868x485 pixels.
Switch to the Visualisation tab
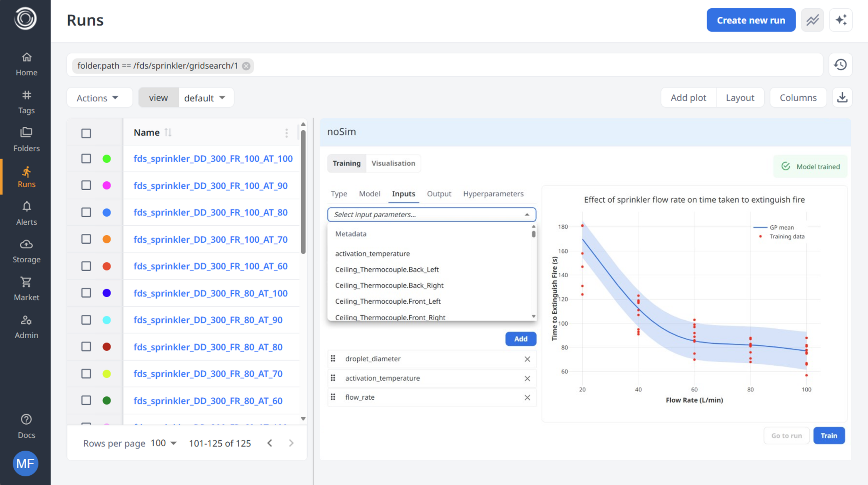point(393,164)
